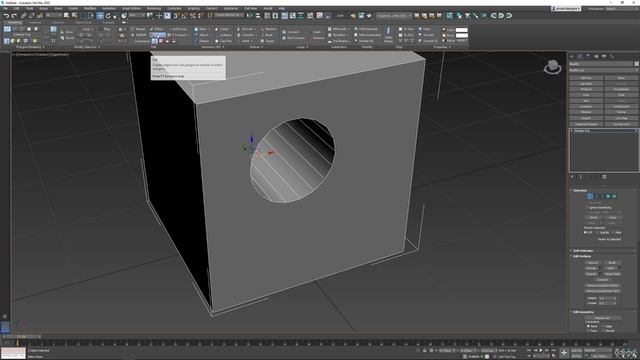Select Edge level in Selection rollout
The image size is (640, 360).
[596, 196]
